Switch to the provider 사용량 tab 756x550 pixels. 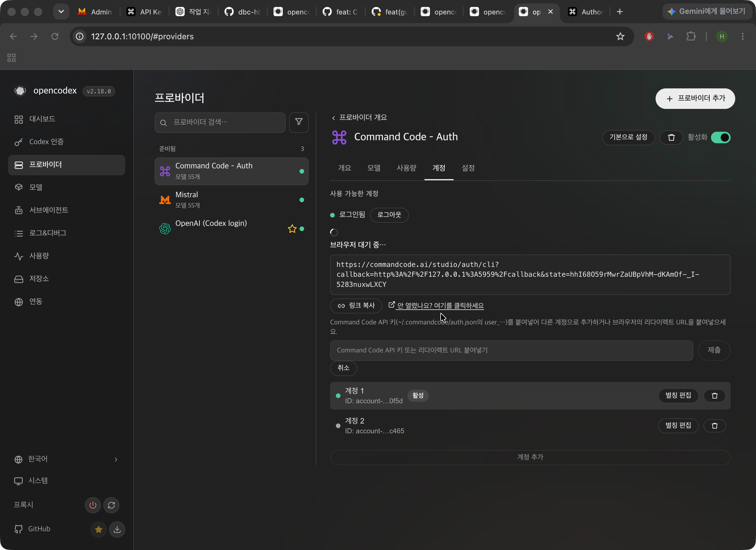click(x=406, y=168)
